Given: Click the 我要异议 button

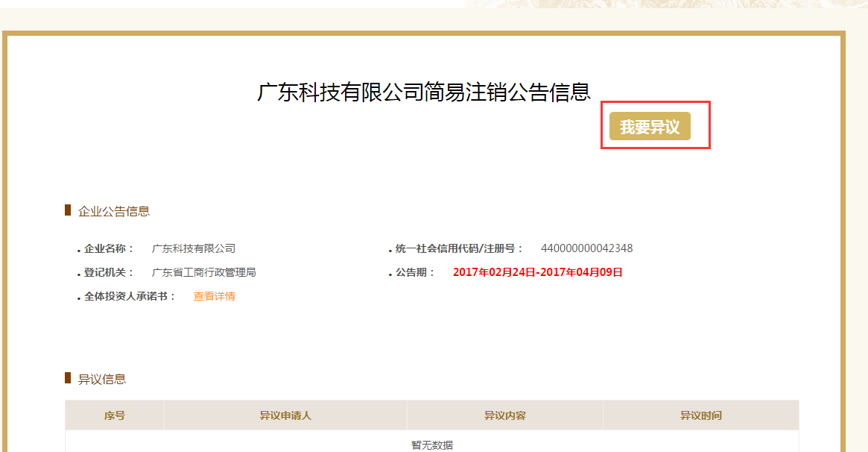Looking at the screenshot, I should [650, 126].
